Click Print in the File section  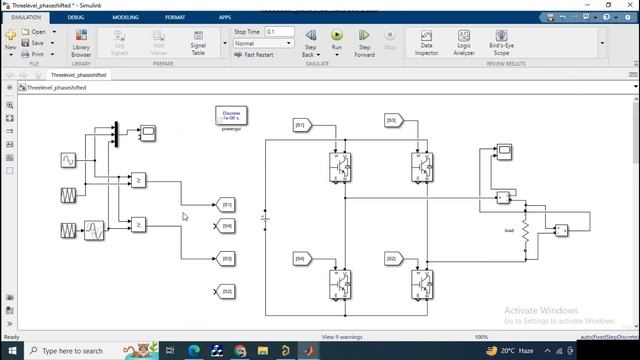coord(33,54)
